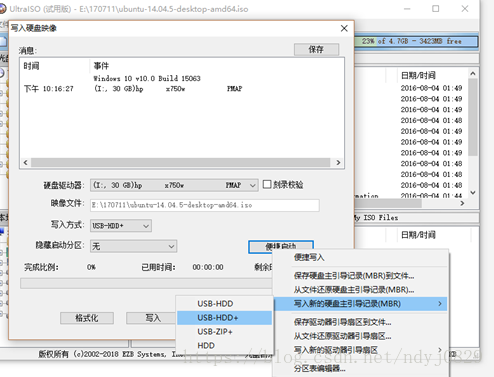Click the 23% of 4.7GB capacity bar
494x377 pixels.
(416, 41)
